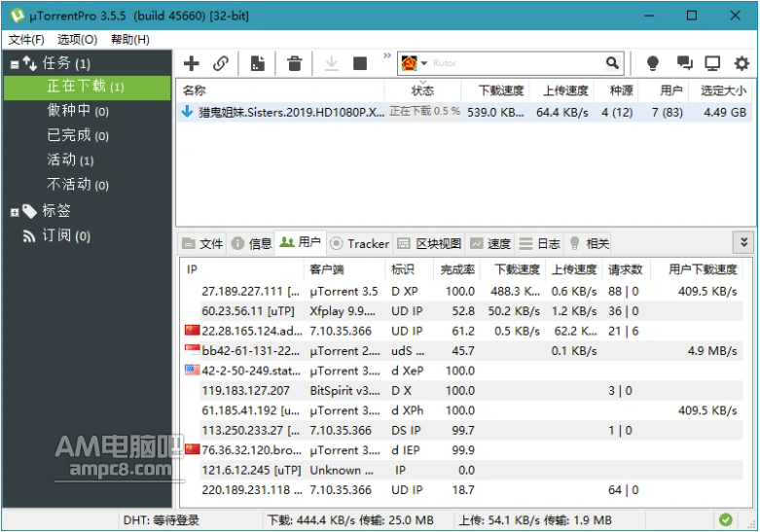
Task: Sort peers by 请求数 column header
Action: pos(626,269)
